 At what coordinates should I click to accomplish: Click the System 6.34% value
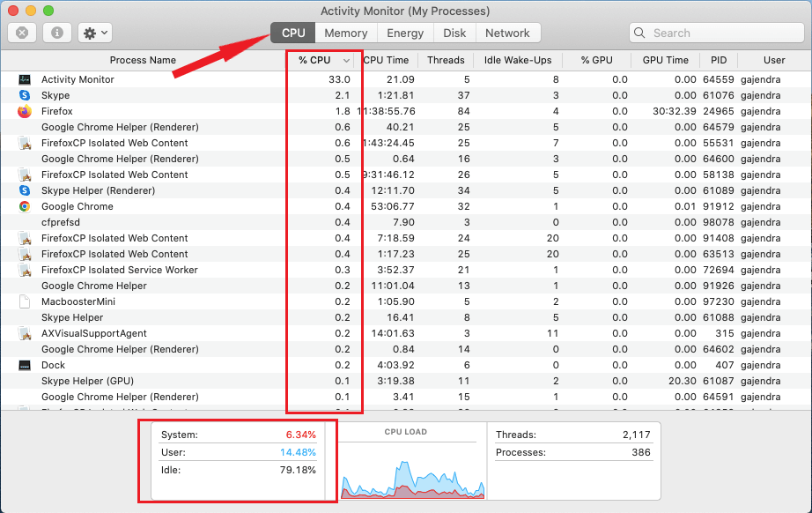tap(301, 435)
